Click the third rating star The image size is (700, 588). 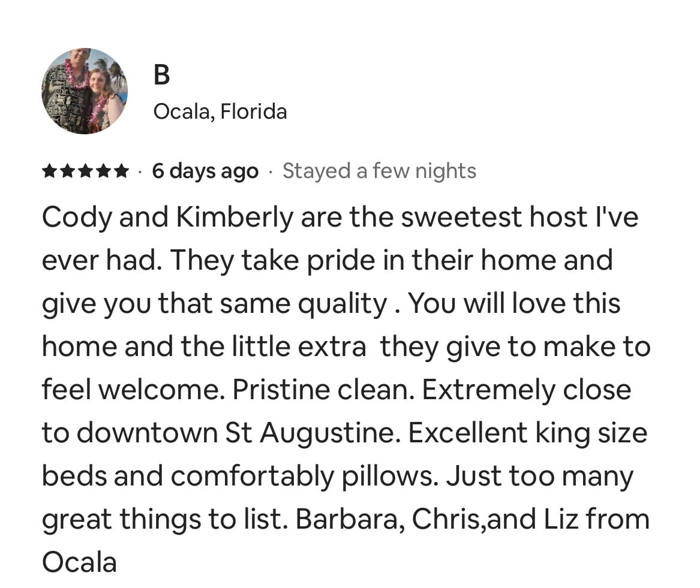(85, 171)
